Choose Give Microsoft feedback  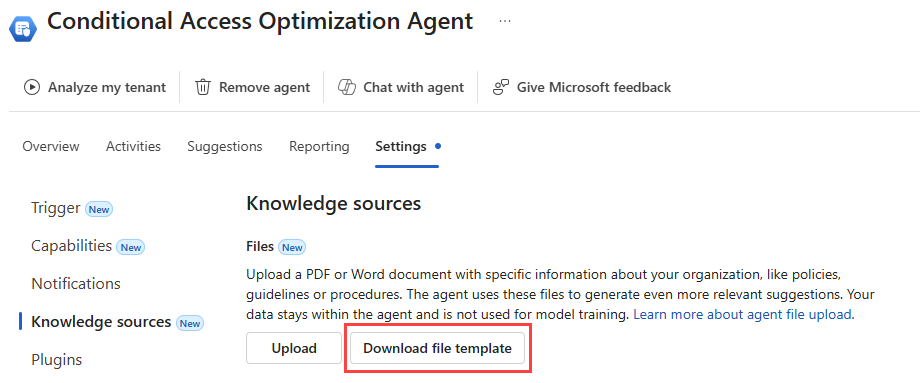pos(581,87)
